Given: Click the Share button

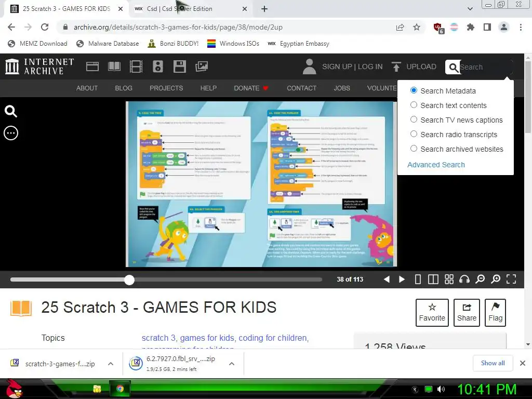Looking at the screenshot, I should (467, 312).
